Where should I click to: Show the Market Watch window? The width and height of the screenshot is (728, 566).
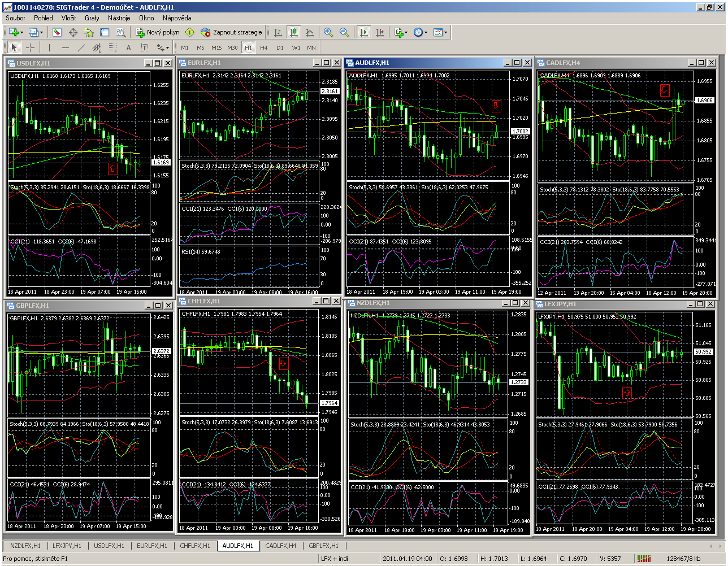click(57, 32)
